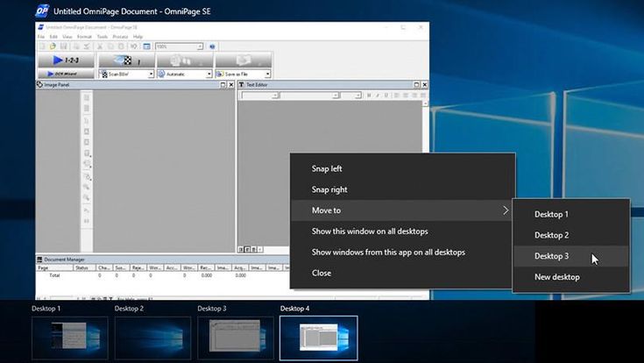Switch to Desktop 2 thumbnail

pos(152,338)
